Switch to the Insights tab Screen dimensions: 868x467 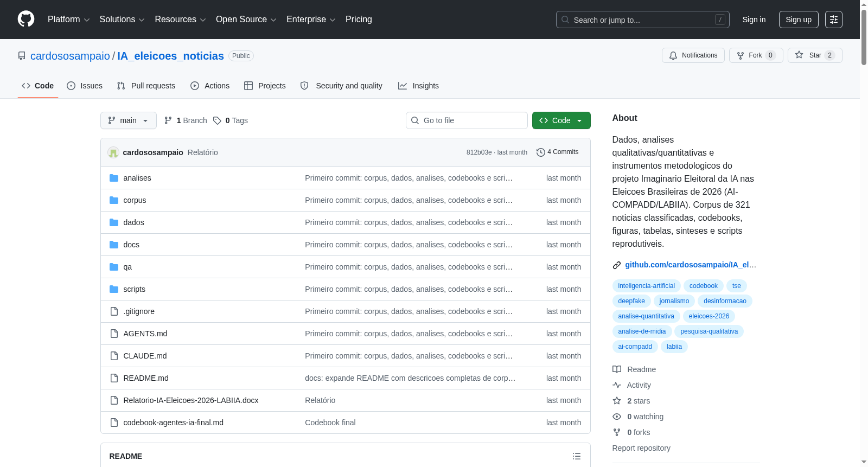418,86
